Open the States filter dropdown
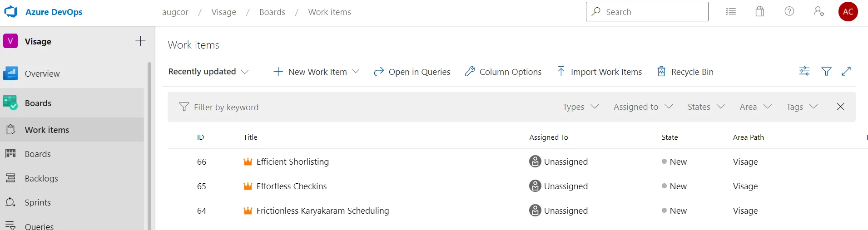 pos(706,107)
